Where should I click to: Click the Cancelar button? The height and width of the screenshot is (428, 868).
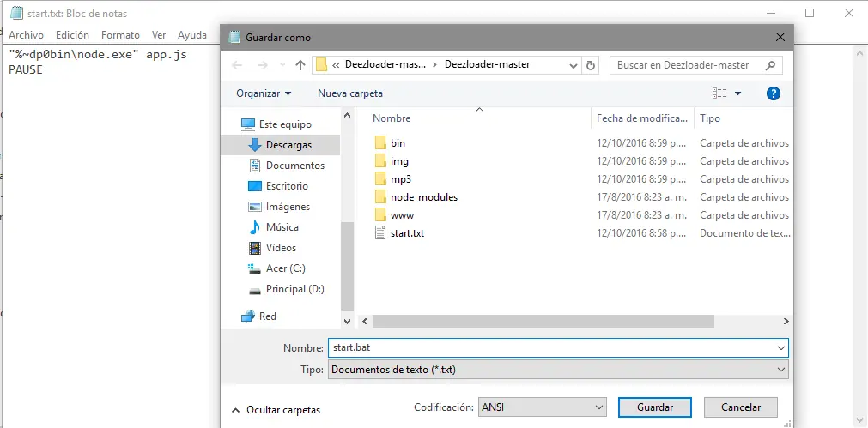click(741, 407)
